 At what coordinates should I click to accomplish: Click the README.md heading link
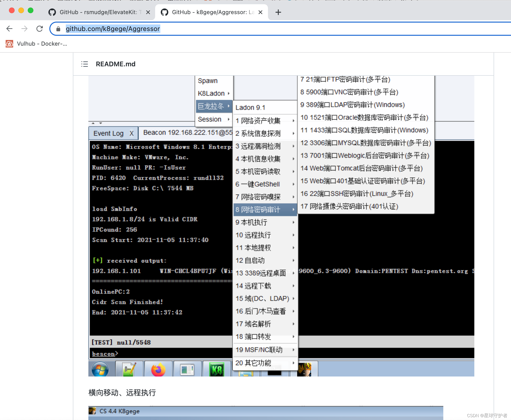(x=116, y=64)
